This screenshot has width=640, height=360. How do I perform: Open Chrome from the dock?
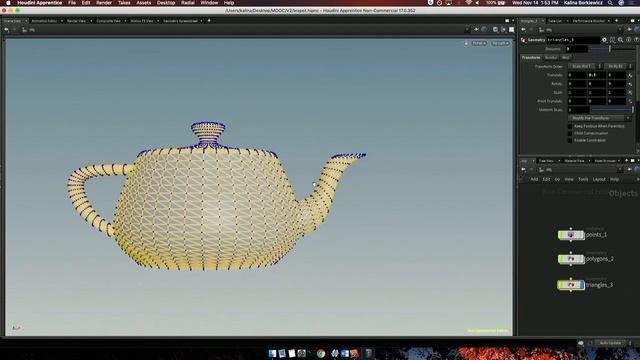pyautogui.click(x=321, y=353)
